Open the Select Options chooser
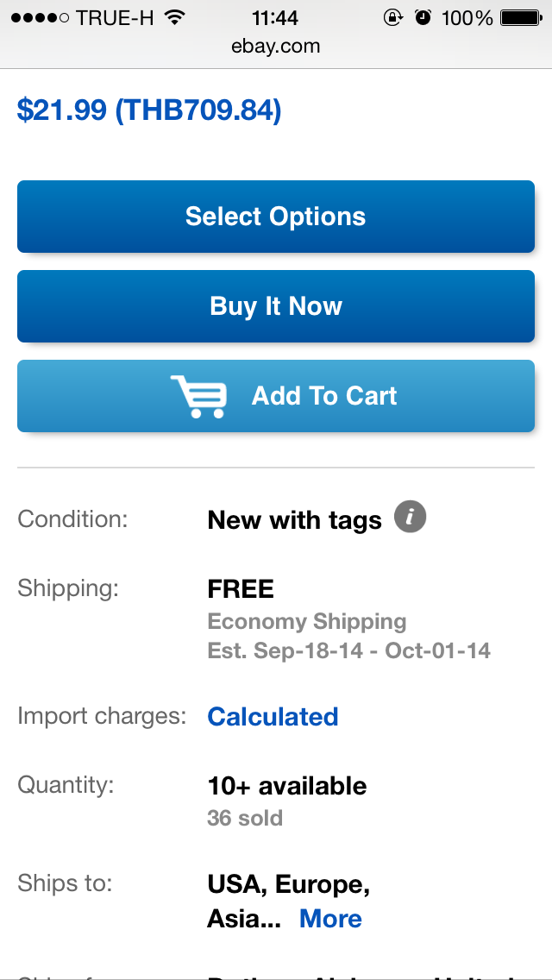 tap(276, 217)
